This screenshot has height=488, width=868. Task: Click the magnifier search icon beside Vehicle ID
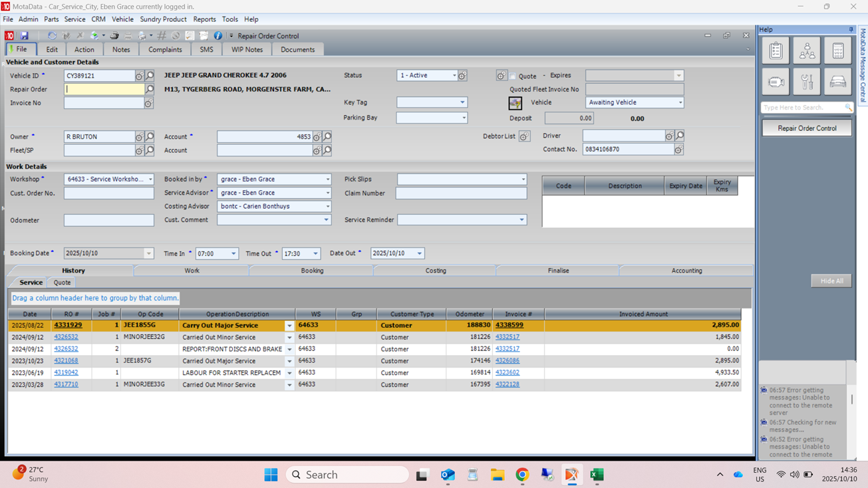click(150, 76)
